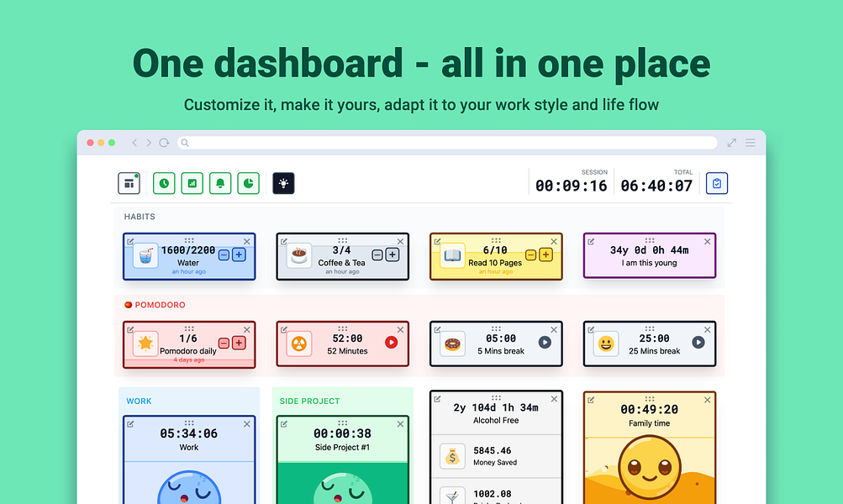Click the Money Saved money bag icon
The width and height of the screenshot is (843, 504).
pos(452,457)
